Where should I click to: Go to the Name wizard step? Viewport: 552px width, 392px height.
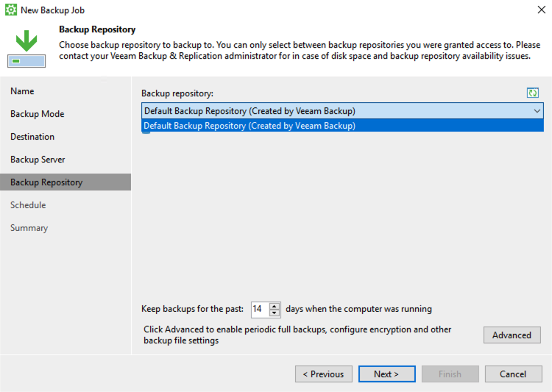click(x=22, y=91)
